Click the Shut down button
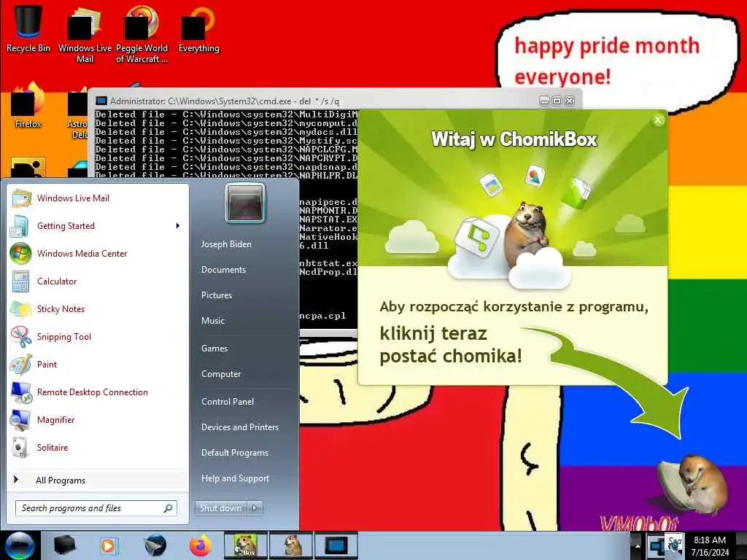The width and height of the screenshot is (747, 560). pyautogui.click(x=220, y=508)
